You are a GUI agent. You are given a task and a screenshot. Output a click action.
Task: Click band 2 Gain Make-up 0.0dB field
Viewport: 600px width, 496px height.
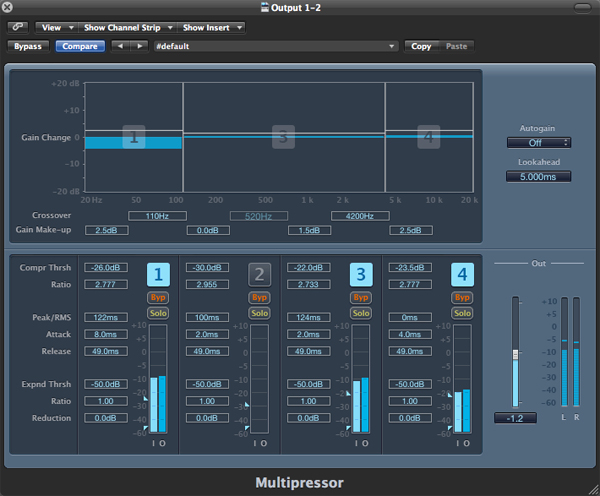coord(208,230)
